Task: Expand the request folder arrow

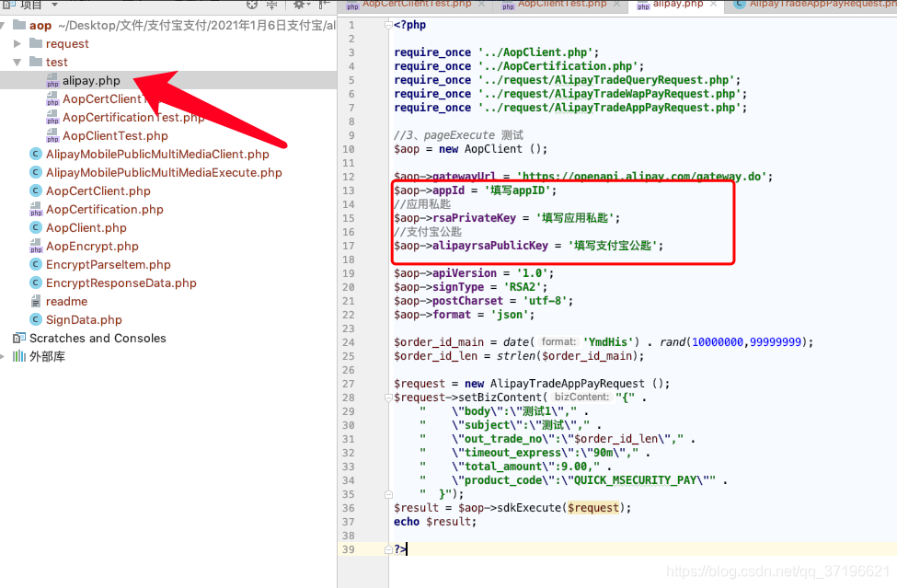Action: click(x=17, y=43)
